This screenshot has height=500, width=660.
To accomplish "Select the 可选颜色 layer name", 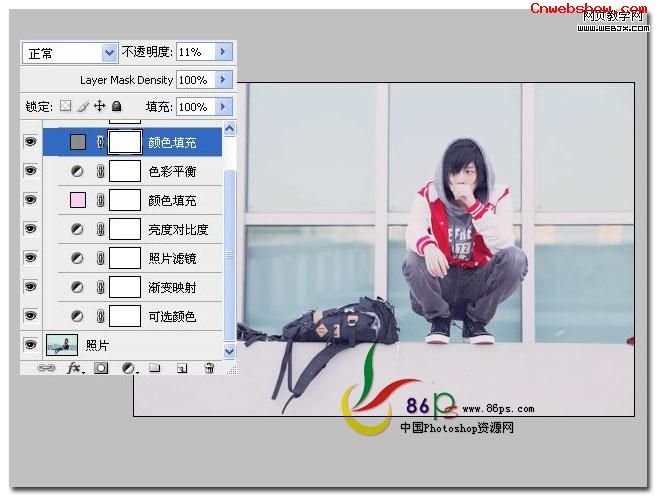I will click(172, 316).
